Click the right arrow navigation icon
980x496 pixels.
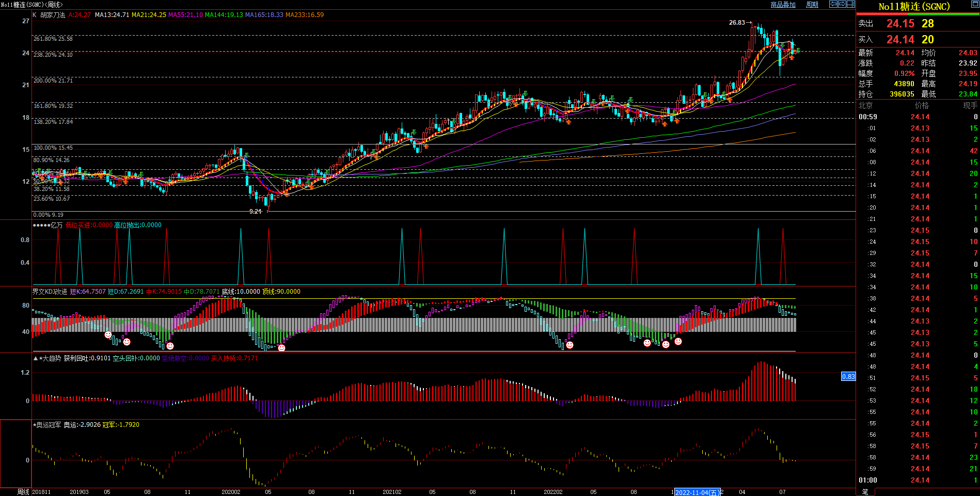click(x=842, y=4)
